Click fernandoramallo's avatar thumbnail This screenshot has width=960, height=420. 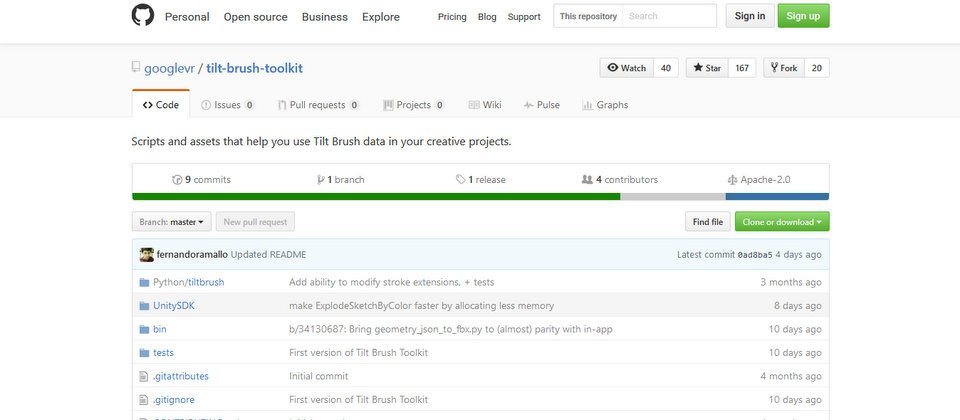(146, 255)
